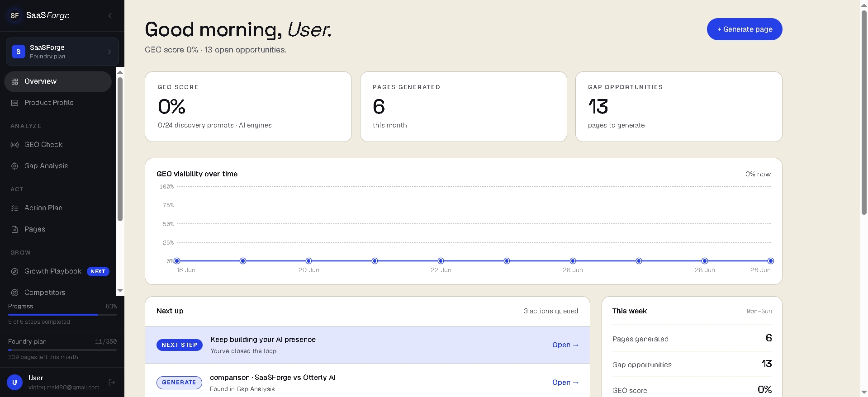Image resolution: width=868 pixels, height=397 pixels.
Task: Click the sidebar scroll up arrow
Action: pos(120,72)
